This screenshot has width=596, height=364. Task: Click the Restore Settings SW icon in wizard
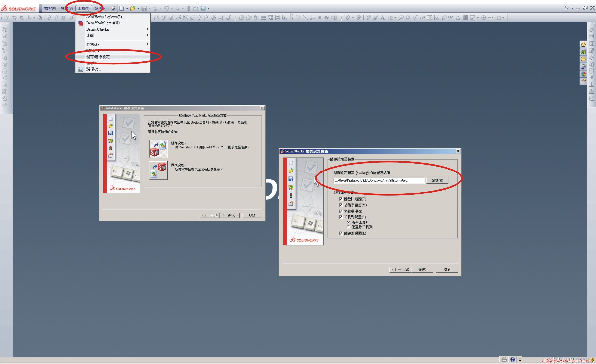[x=158, y=170]
